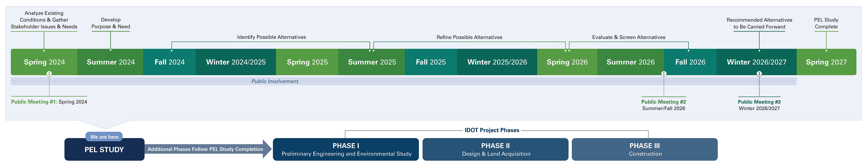Click the PEL STUDY box
The height and width of the screenshot is (167, 868).
(x=105, y=149)
